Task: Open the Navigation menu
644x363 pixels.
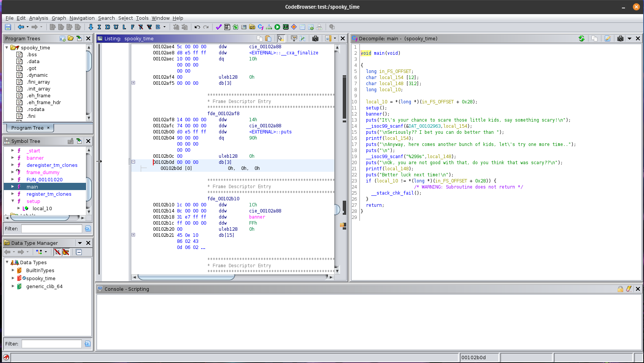Action: click(x=82, y=18)
